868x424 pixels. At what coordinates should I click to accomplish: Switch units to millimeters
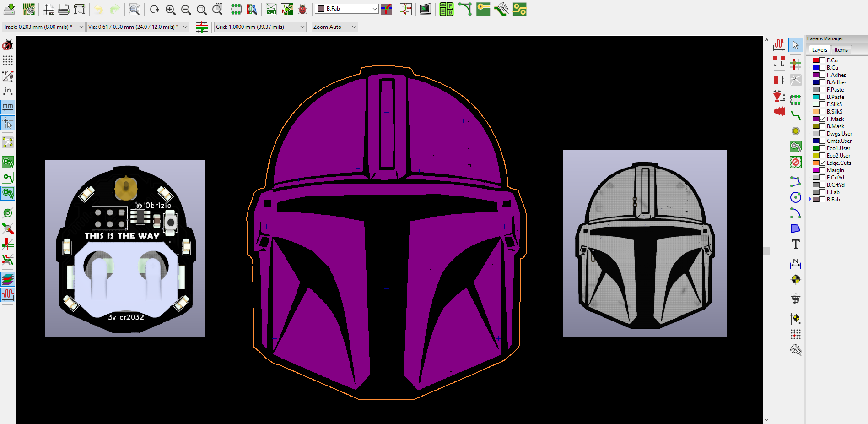pyautogui.click(x=8, y=107)
